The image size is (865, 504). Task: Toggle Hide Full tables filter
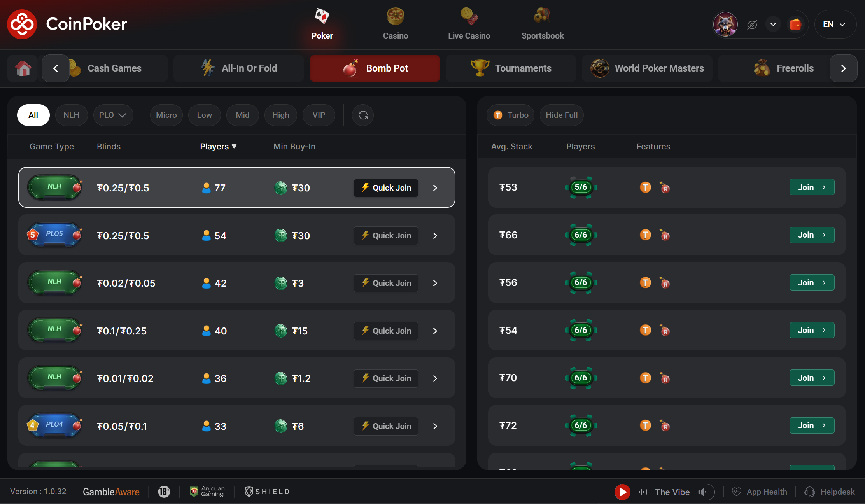point(561,115)
